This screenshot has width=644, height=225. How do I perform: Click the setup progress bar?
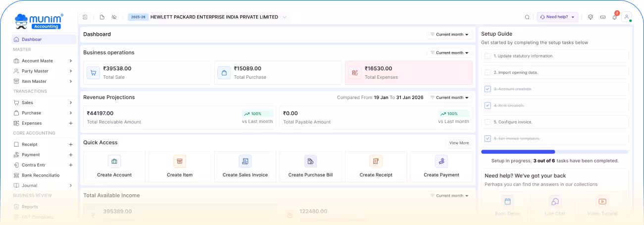[x=555, y=152]
